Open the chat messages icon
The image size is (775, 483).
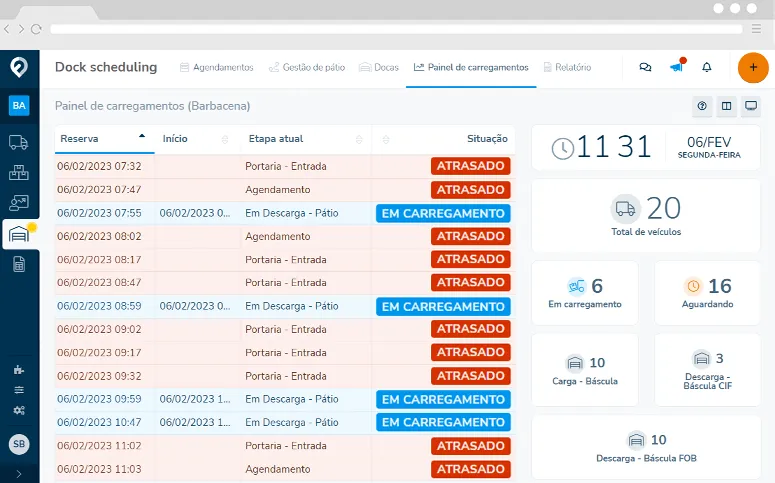point(645,67)
